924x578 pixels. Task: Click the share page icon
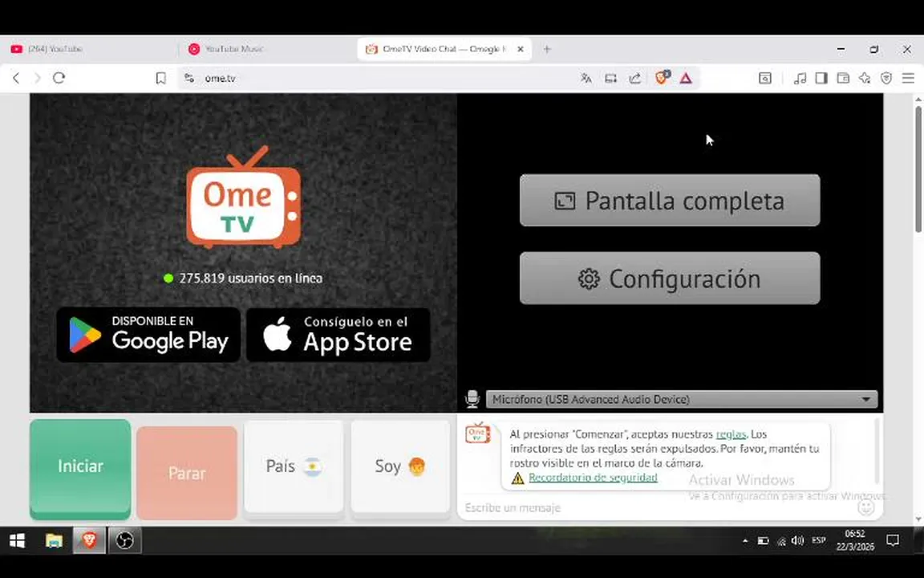pos(634,78)
